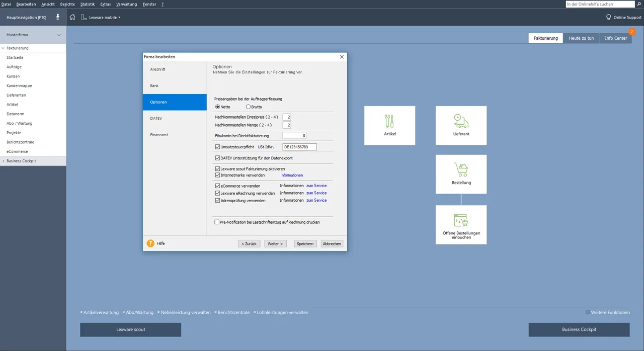This screenshot has height=351, width=644.
Task: Click the Lexware mobile icon
Action: (x=84, y=17)
